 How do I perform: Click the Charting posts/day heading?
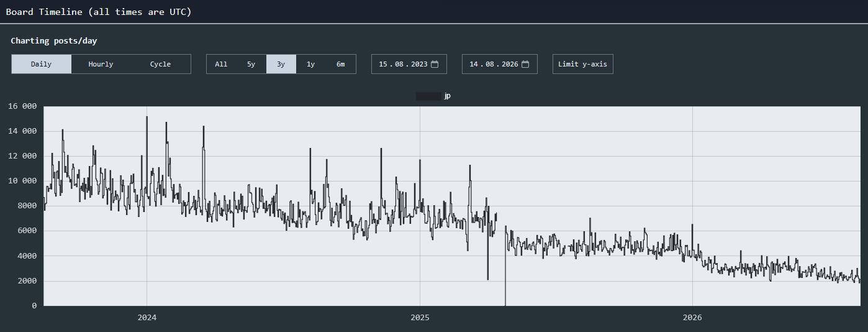54,41
